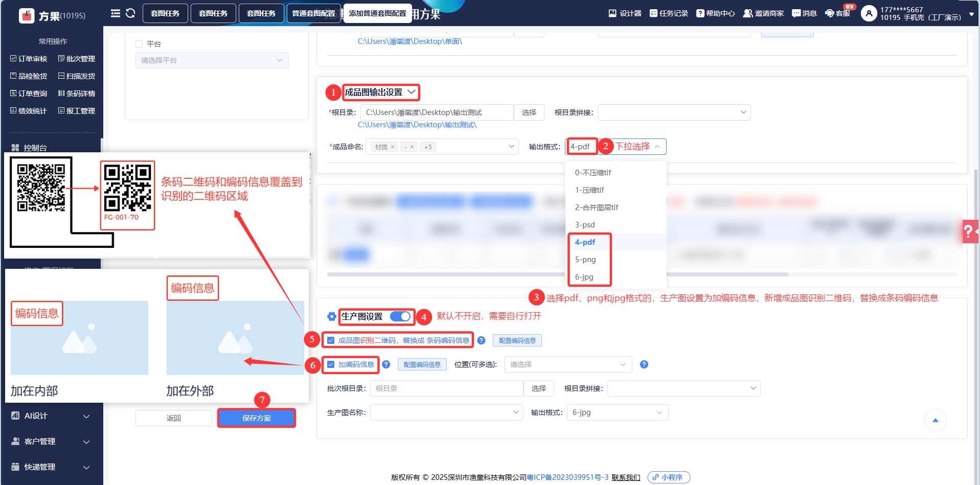Click 配置编码信息 beside 加编码信息

pyautogui.click(x=422, y=364)
